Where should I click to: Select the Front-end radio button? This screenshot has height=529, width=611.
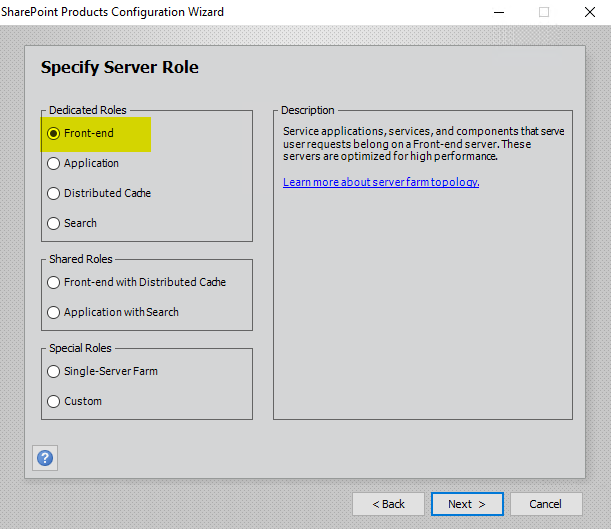pyautogui.click(x=54, y=133)
